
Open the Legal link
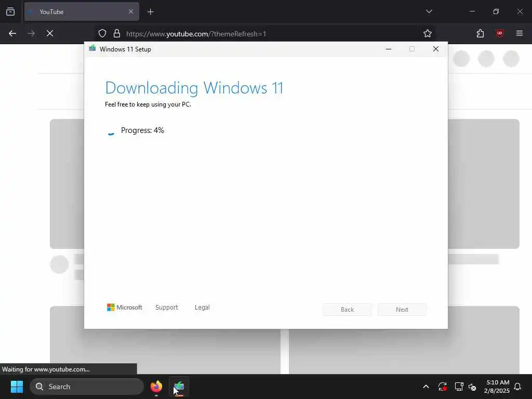coord(202,308)
